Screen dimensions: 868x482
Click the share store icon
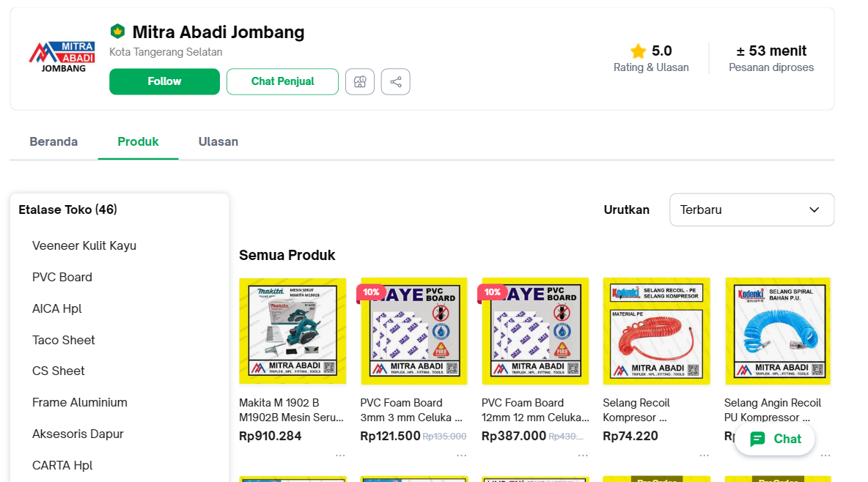396,82
